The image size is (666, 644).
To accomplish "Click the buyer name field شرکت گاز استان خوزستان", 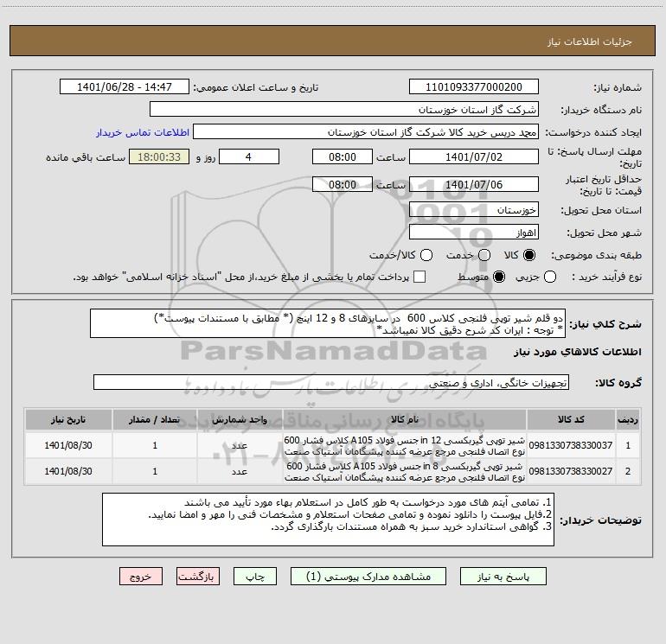I will coord(344,109).
